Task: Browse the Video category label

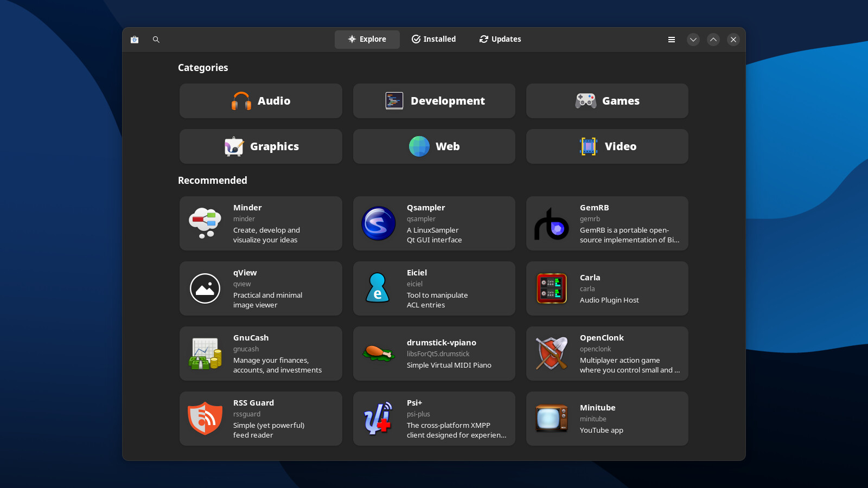Action: point(621,146)
